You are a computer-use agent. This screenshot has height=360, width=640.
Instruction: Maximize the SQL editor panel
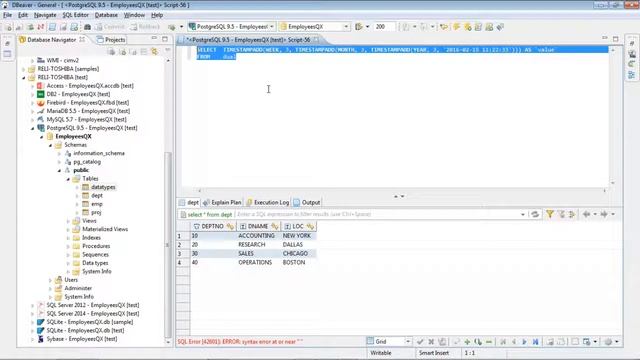coord(616,39)
